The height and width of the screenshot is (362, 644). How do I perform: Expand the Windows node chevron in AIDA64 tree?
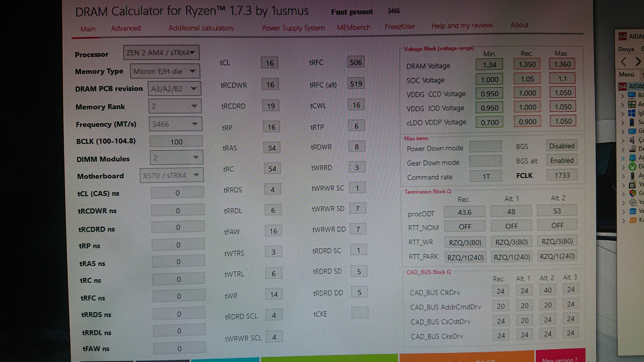(623, 114)
